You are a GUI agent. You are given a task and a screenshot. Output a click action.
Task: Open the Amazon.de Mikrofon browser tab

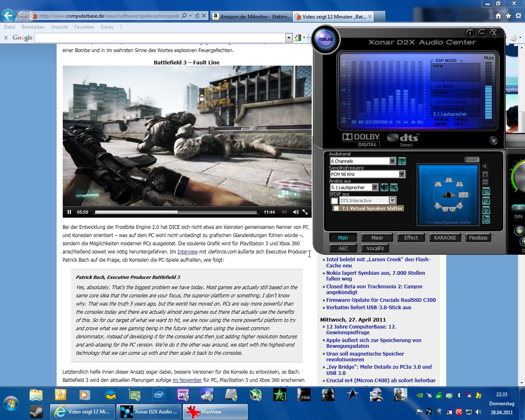pos(251,16)
